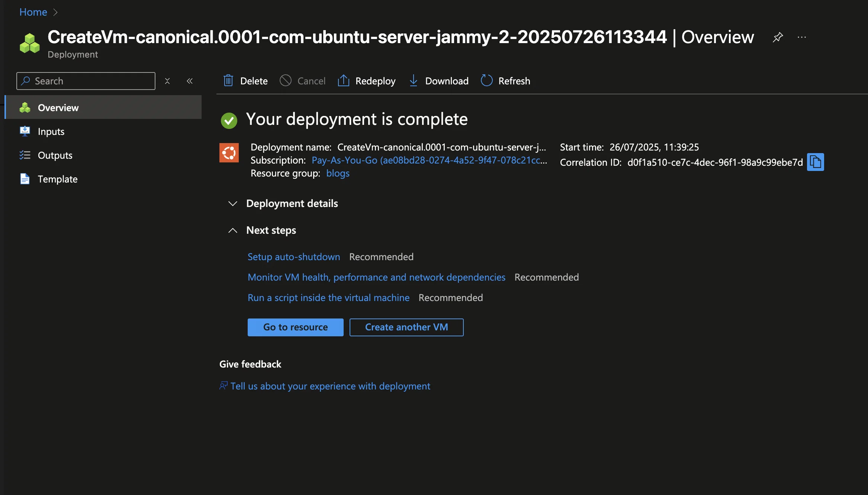Image resolution: width=868 pixels, height=495 pixels.
Task: Click the Delete trash can icon
Action: tap(228, 81)
